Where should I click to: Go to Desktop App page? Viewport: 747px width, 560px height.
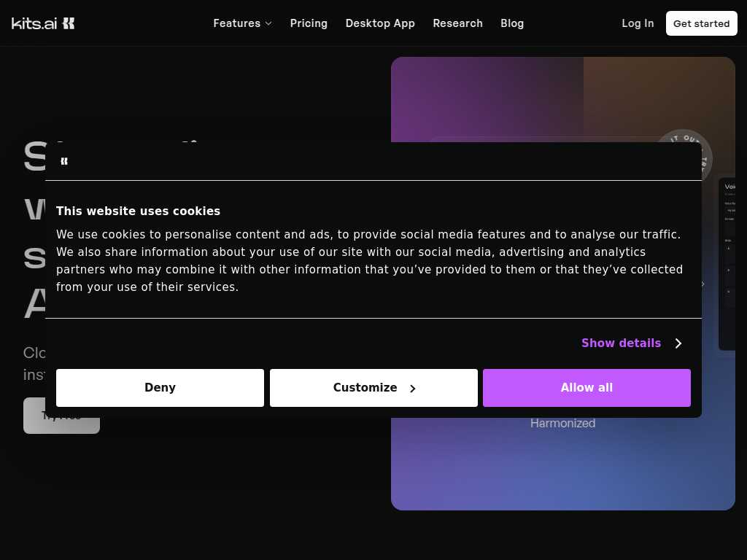click(380, 23)
